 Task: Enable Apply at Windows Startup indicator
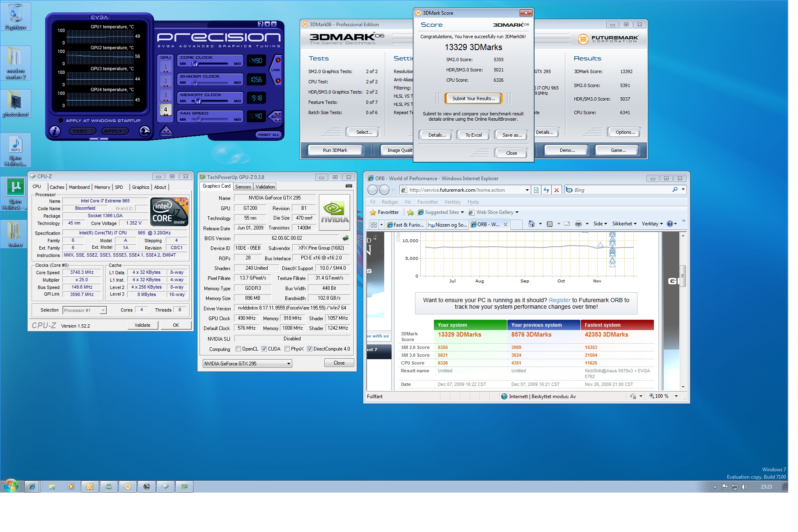61,121
